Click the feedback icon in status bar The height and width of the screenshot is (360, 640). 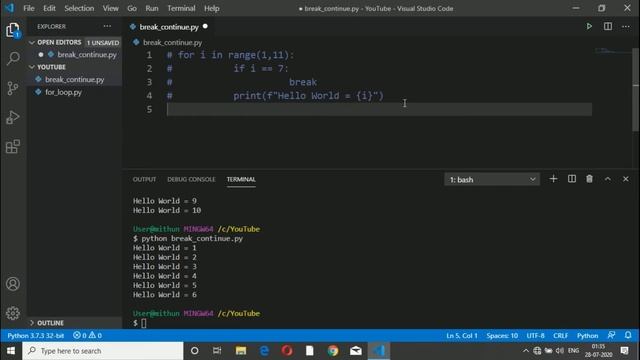click(x=611, y=335)
